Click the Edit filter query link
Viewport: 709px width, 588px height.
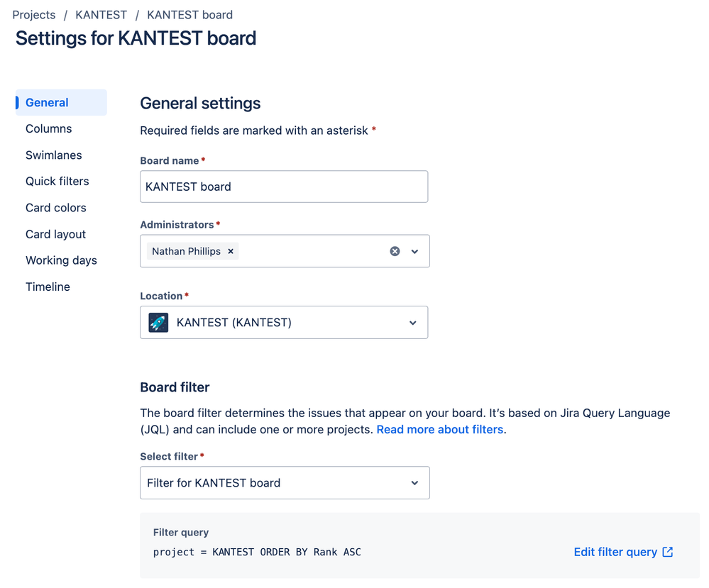tap(615, 552)
